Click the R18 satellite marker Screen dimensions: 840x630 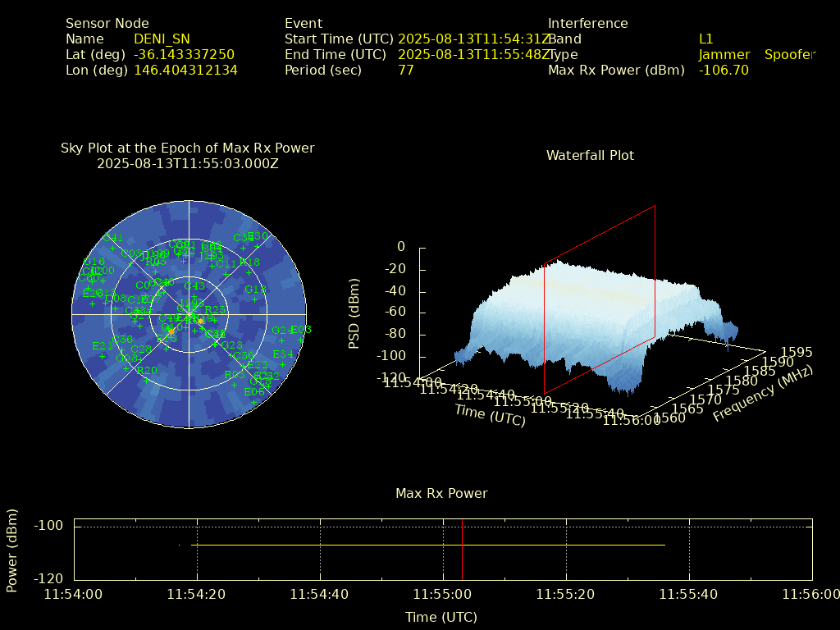[249, 272]
